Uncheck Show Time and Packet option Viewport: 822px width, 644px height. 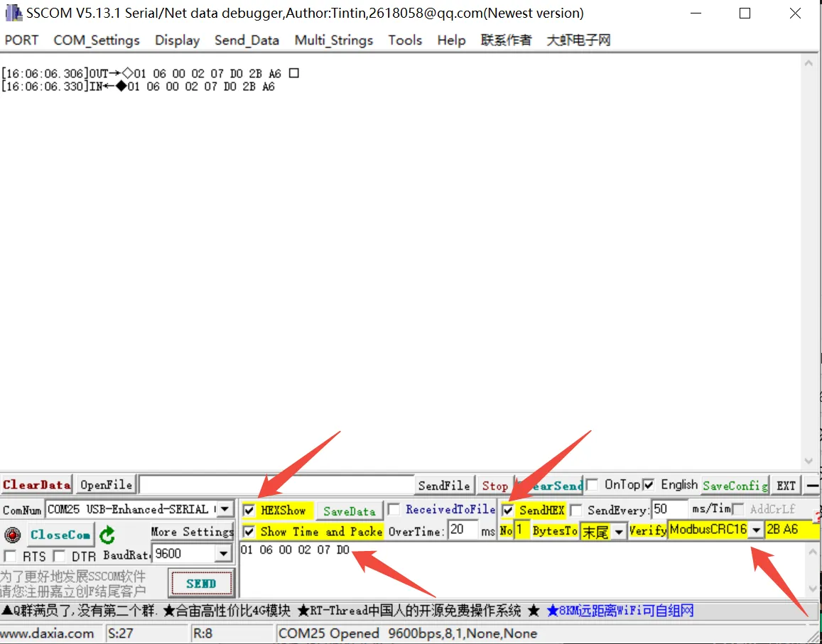[x=250, y=531]
